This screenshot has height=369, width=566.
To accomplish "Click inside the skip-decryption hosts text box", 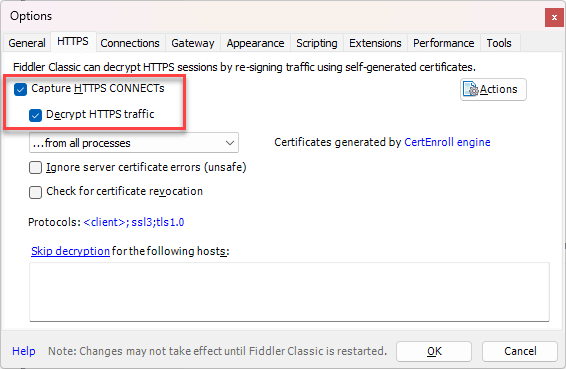I will click(289, 292).
